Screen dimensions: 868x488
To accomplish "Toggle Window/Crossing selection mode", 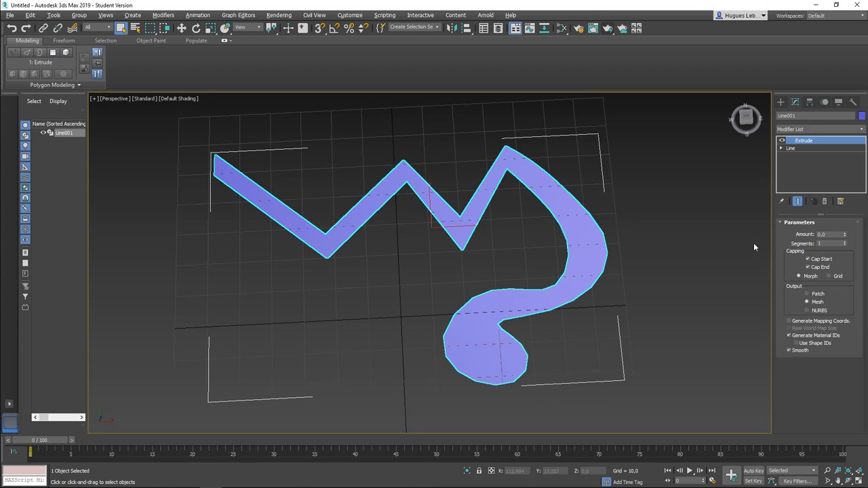I will point(165,28).
